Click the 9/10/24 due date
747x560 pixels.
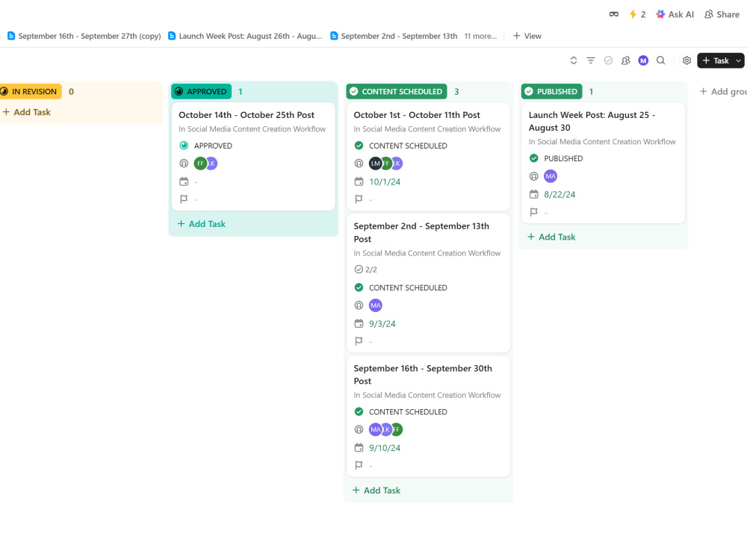385,447
